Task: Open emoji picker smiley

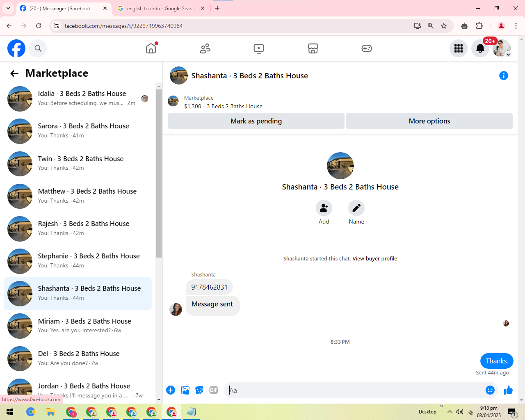Action: pyautogui.click(x=490, y=390)
